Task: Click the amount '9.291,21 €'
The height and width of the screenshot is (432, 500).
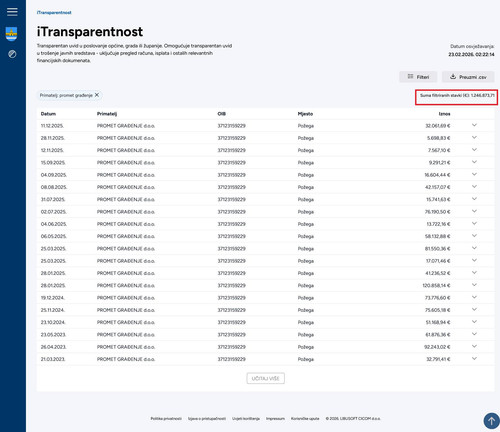Action: point(439,163)
